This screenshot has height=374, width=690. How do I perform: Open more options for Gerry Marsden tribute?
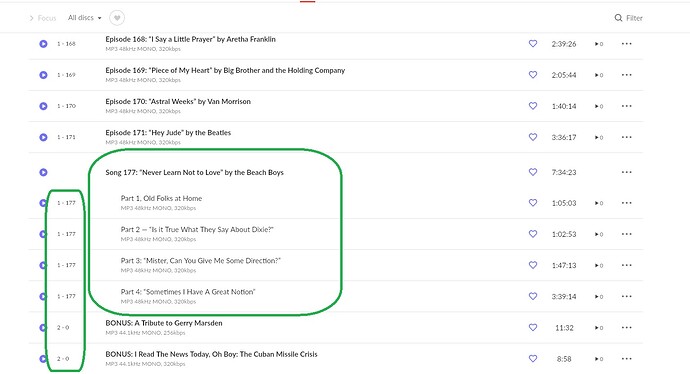(627, 327)
